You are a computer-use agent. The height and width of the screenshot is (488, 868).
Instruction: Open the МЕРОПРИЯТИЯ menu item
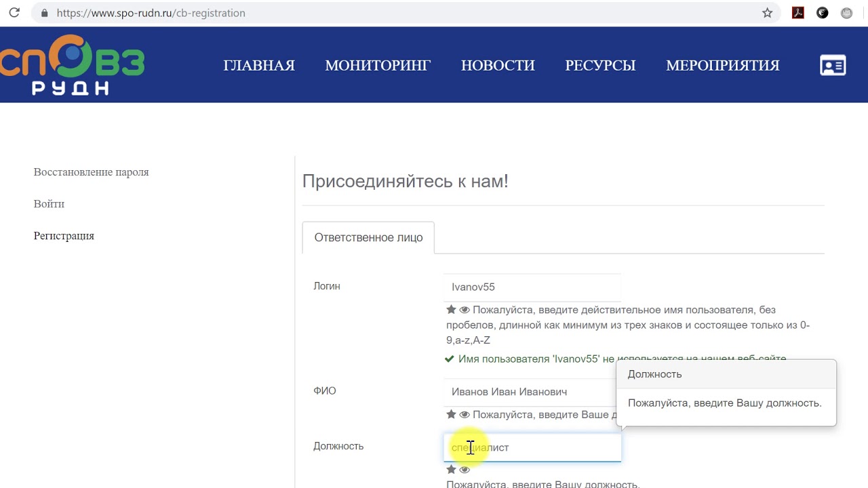[723, 66]
